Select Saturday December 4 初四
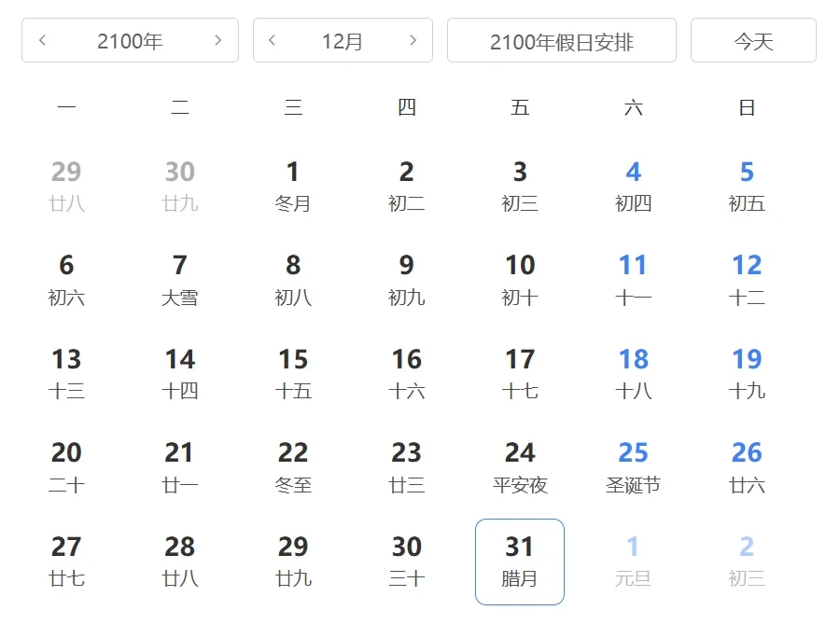The image size is (840, 638). coord(633,187)
